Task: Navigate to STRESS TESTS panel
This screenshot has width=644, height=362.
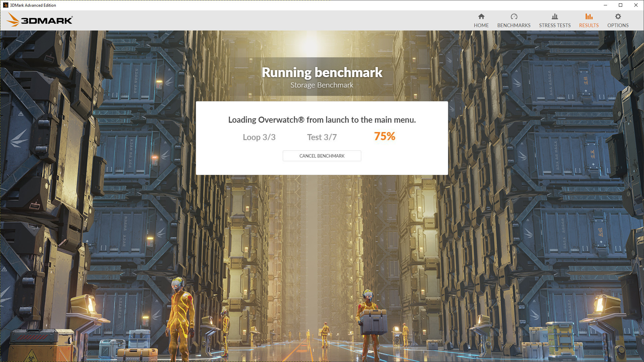Action: 555,20
